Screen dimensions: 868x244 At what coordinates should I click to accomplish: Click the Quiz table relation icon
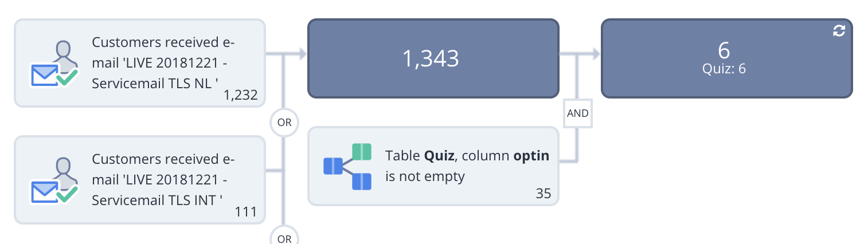[348, 167]
